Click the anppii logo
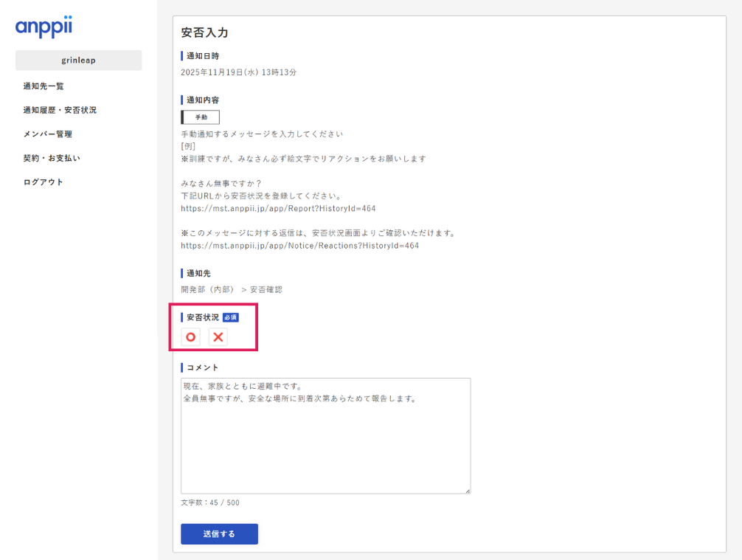The height and width of the screenshot is (560, 742). click(44, 27)
